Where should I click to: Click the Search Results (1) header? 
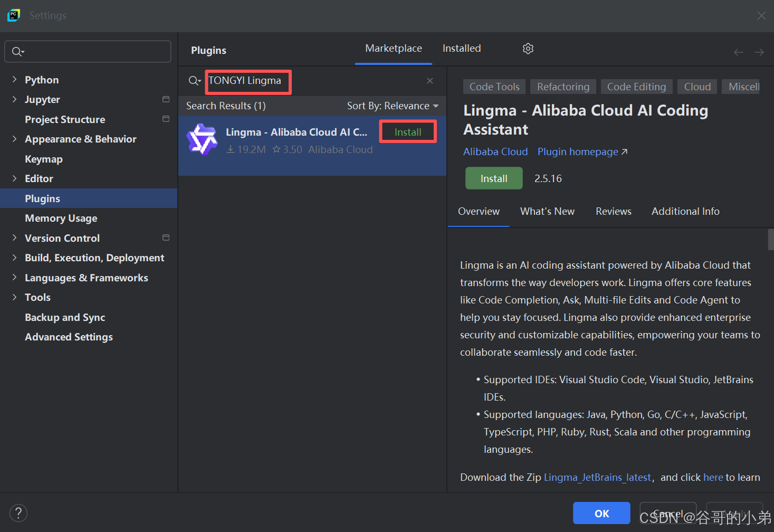pyautogui.click(x=226, y=106)
